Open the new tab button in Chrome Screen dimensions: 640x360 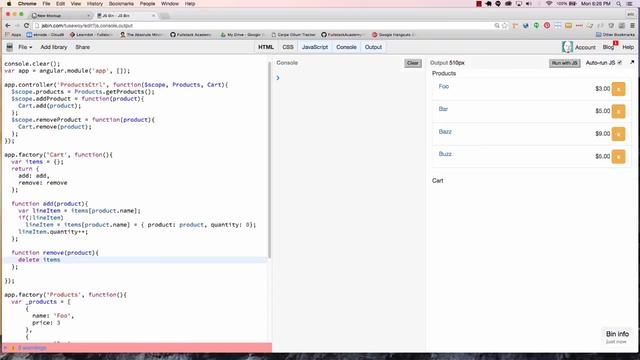[x=164, y=16]
